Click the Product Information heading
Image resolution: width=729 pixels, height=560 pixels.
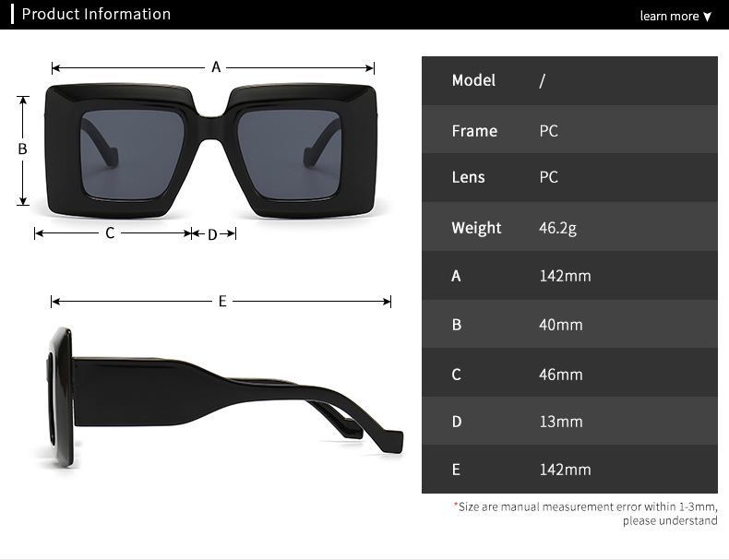(x=96, y=14)
